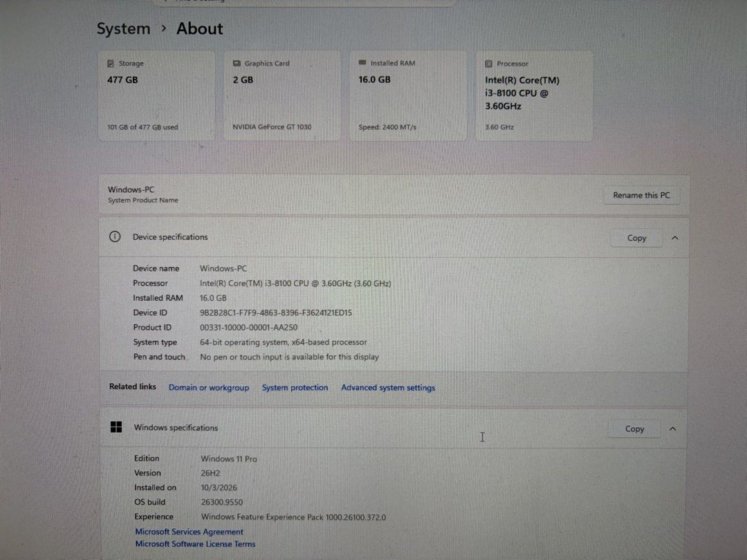Click the Speed: 2400 MT/s text
747x560 pixels.
pos(387,127)
